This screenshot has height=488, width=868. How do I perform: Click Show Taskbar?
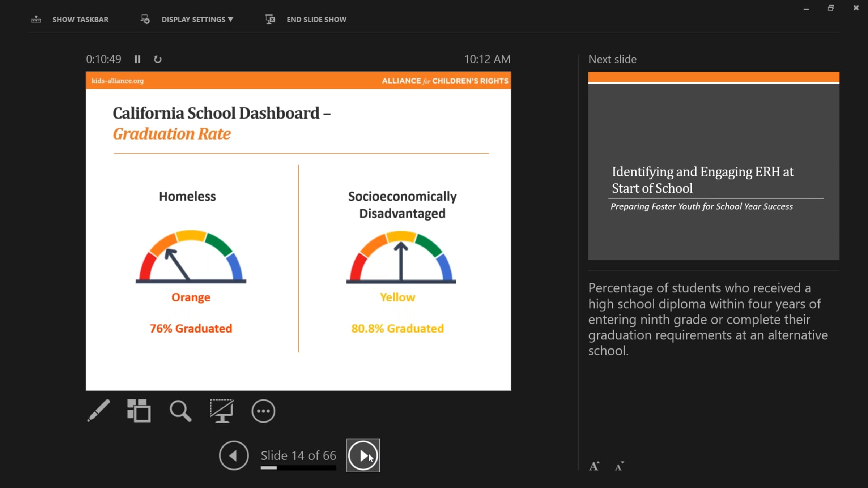80,20
